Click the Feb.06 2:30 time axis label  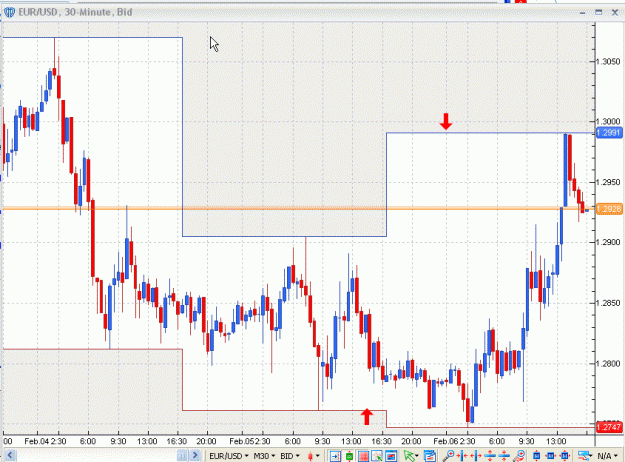coord(454,441)
